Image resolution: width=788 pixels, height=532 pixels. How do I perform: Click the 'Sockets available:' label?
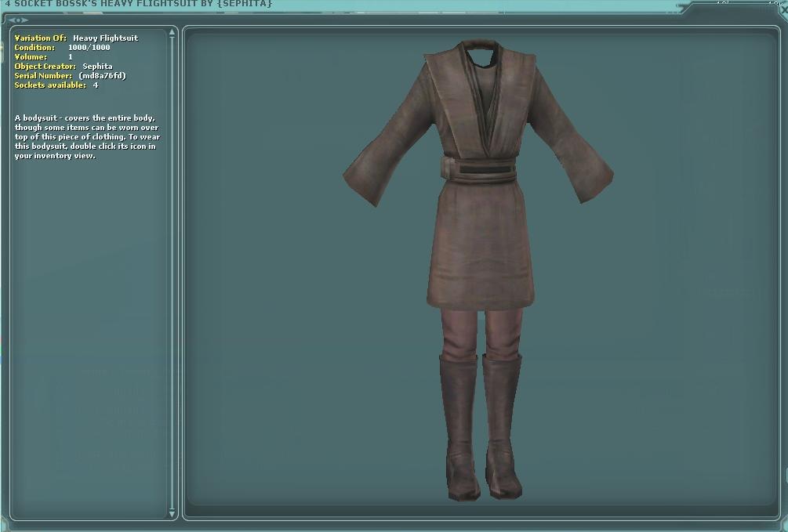50,85
